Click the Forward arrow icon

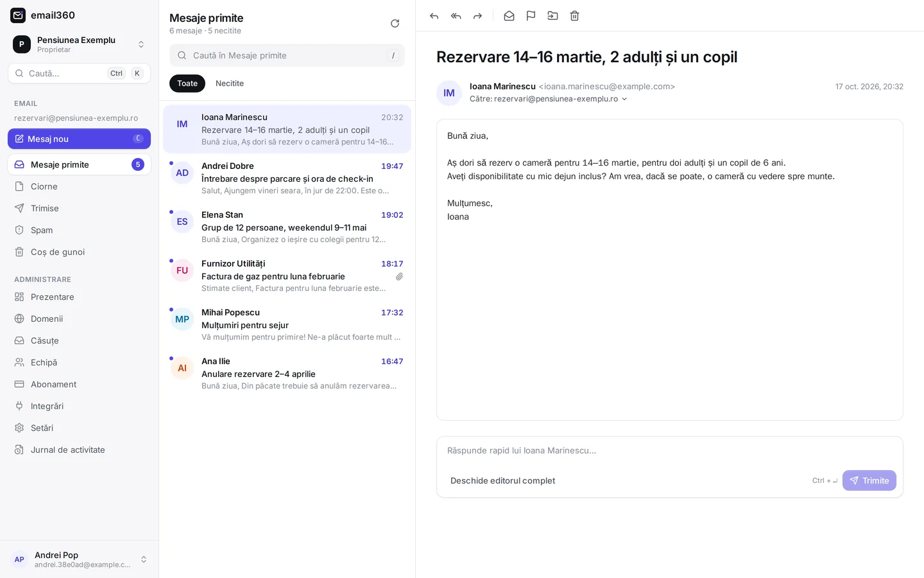tap(477, 16)
